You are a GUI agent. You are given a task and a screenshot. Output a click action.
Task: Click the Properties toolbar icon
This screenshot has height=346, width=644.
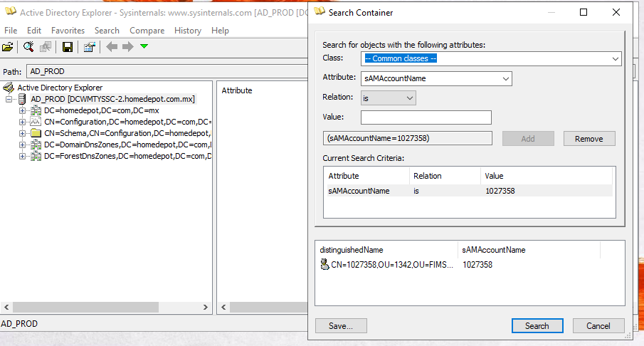pyautogui.click(x=89, y=47)
